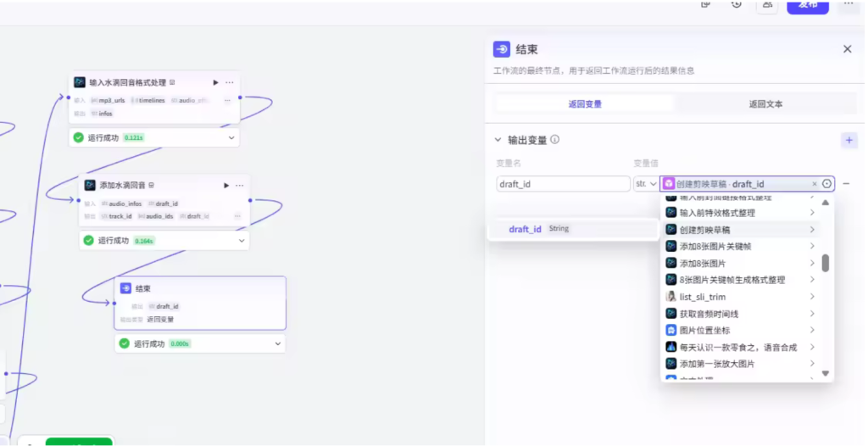Add a new output variable with the plus icon
This screenshot has height=446, width=868.
coord(849,141)
